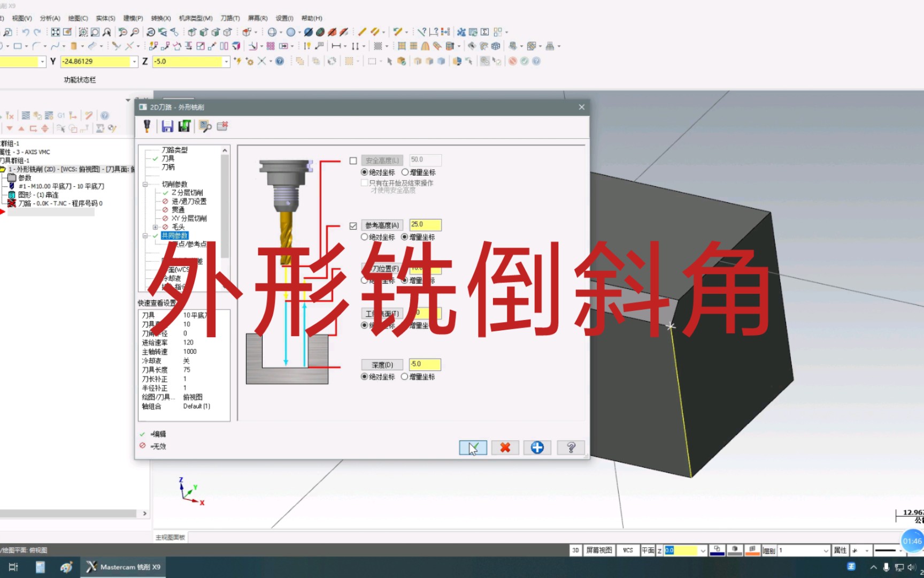
Task: Click the save-as-defaults green disk icon
Action: point(184,126)
